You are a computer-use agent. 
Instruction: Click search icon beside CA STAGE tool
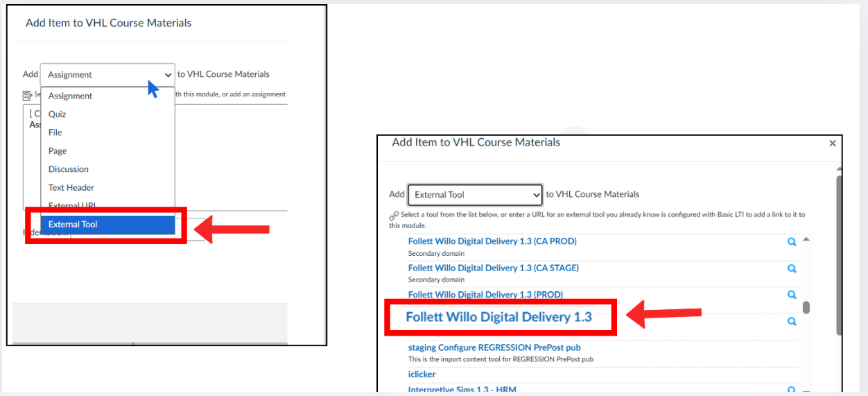click(792, 268)
